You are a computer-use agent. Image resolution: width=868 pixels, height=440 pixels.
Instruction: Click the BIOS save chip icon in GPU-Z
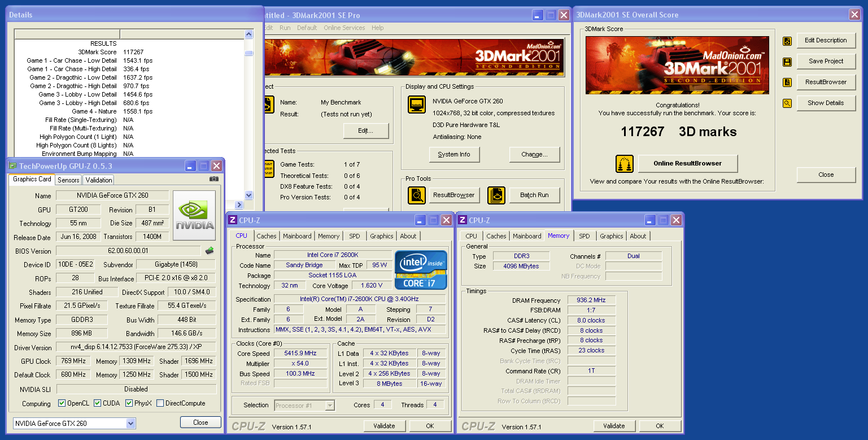pyautogui.click(x=210, y=250)
